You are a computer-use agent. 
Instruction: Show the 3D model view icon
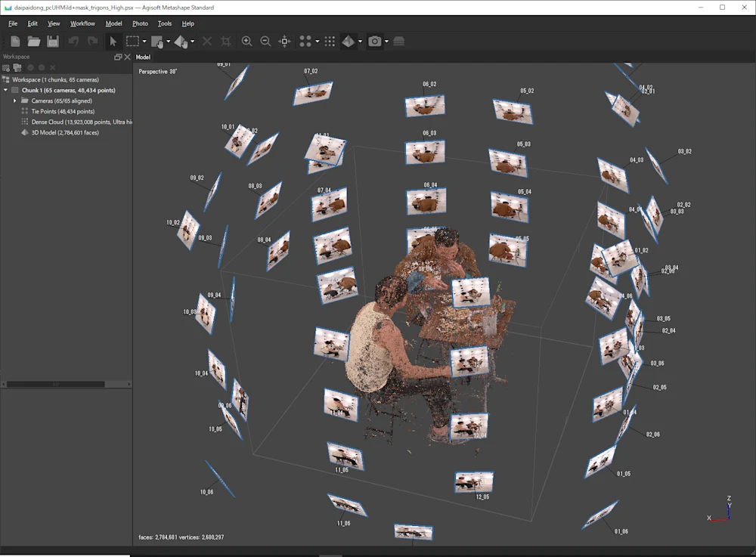coord(348,42)
